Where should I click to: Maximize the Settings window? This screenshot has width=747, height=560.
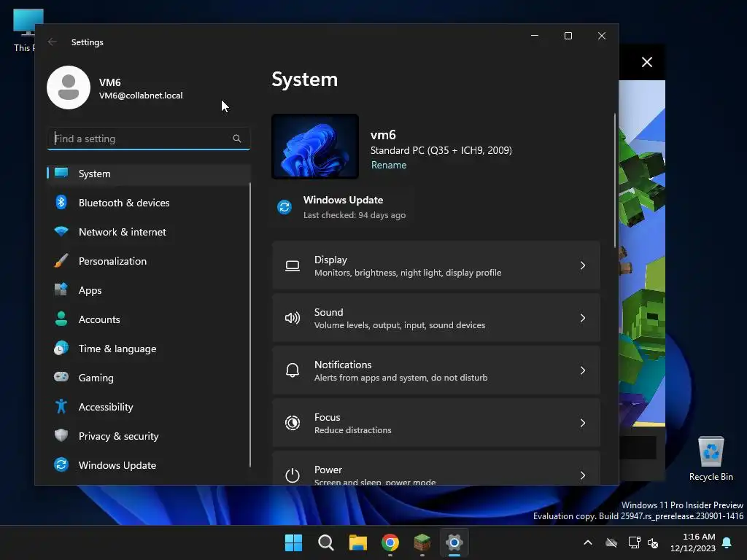click(x=568, y=36)
